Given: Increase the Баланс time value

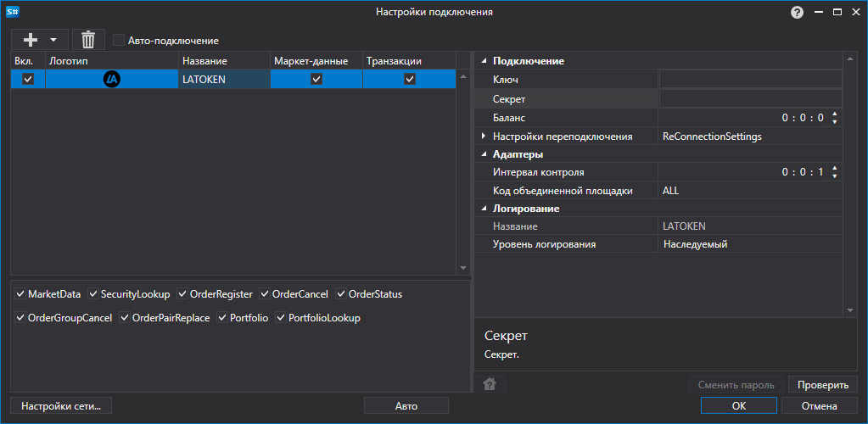Looking at the screenshot, I should [x=835, y=114].
